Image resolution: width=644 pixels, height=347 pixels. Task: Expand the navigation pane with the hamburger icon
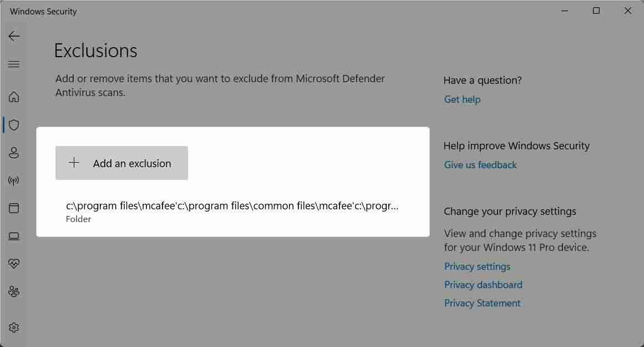tap(13, 64)
